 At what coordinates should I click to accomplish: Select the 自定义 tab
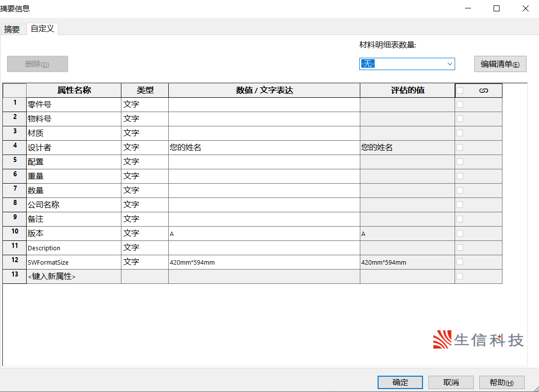point(42,29)
